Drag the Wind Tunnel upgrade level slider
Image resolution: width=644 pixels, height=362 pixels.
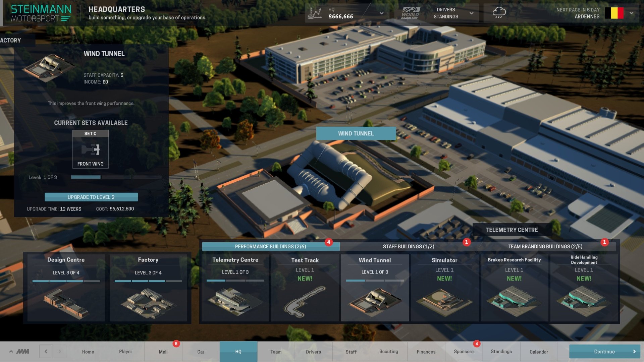pos(100,177)
